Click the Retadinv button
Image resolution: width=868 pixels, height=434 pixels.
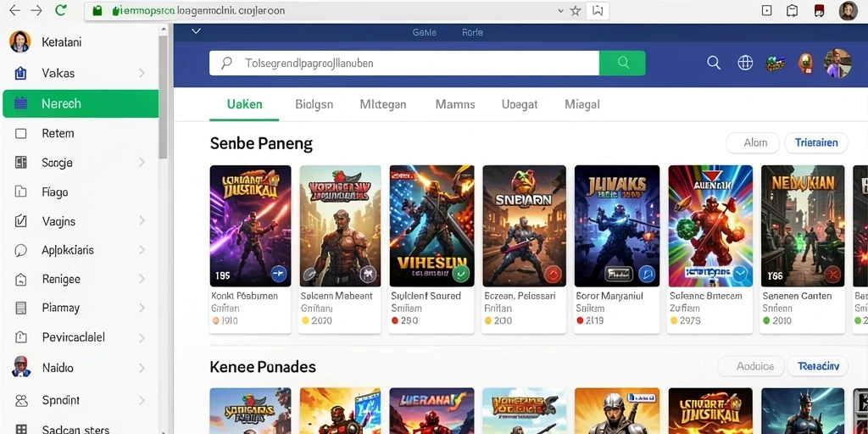click(818, 366)
